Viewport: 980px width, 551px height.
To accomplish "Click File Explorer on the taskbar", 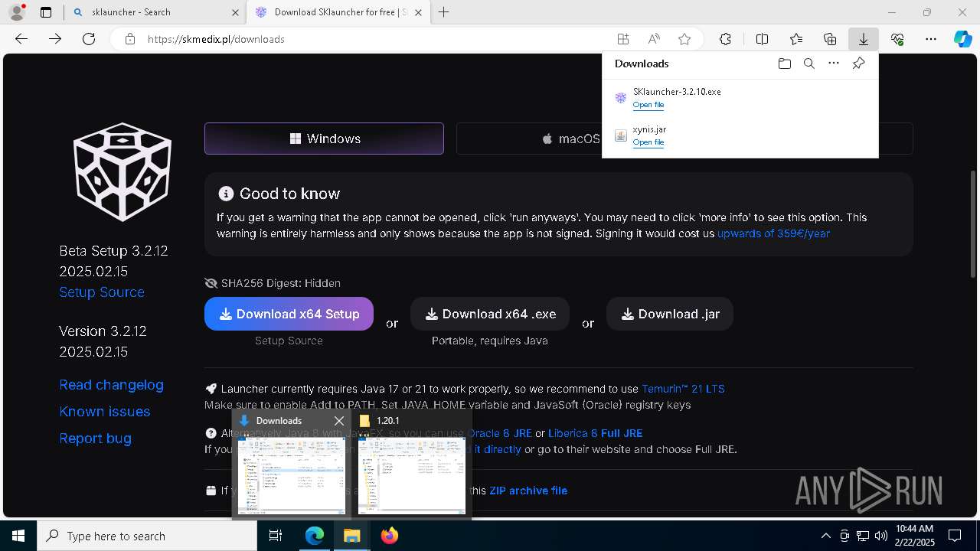I will (x=352, y=536).
